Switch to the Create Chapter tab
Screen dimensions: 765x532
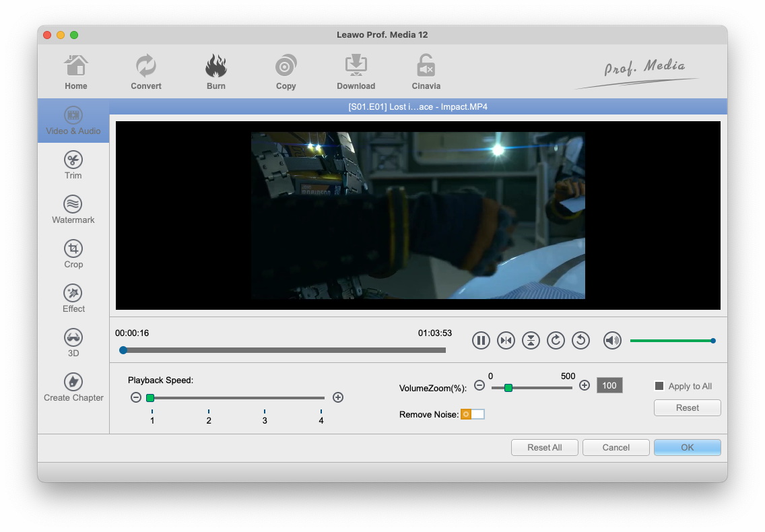tap(73, 387)
